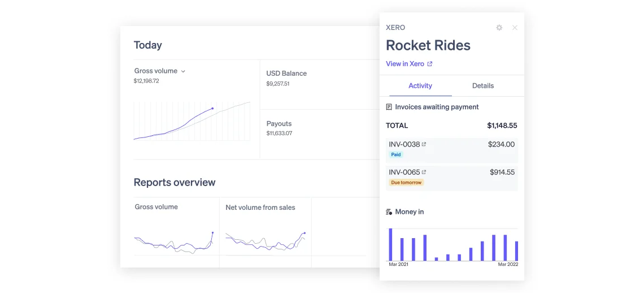
Task: Click external link icon next to INV-0038
Action: 424,144
